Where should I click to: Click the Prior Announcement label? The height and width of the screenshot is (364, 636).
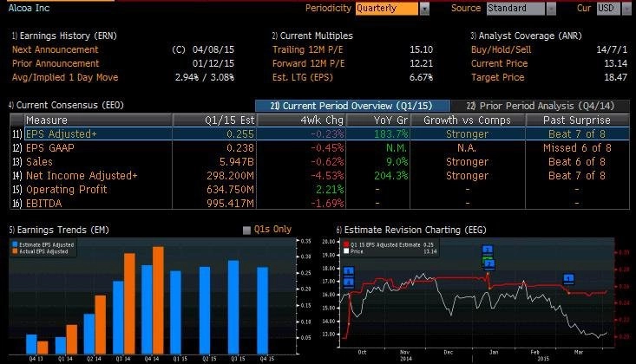(x=56, y=63)
